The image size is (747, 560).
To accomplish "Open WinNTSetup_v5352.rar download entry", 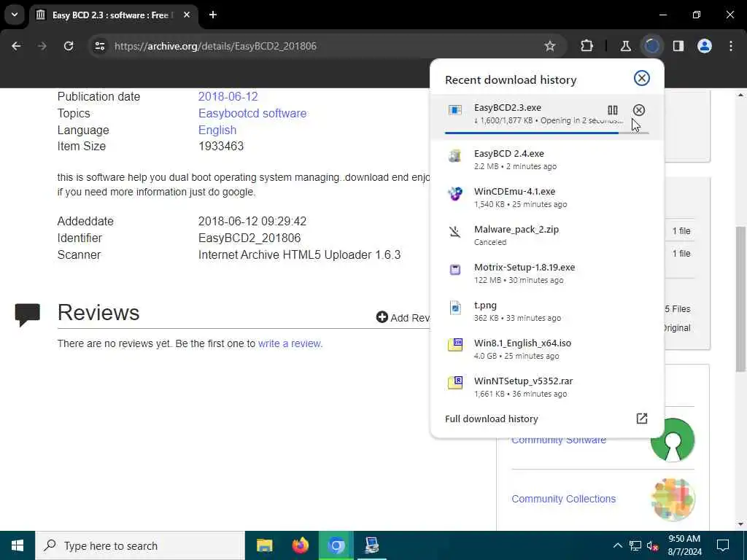I will pos(547,386).
